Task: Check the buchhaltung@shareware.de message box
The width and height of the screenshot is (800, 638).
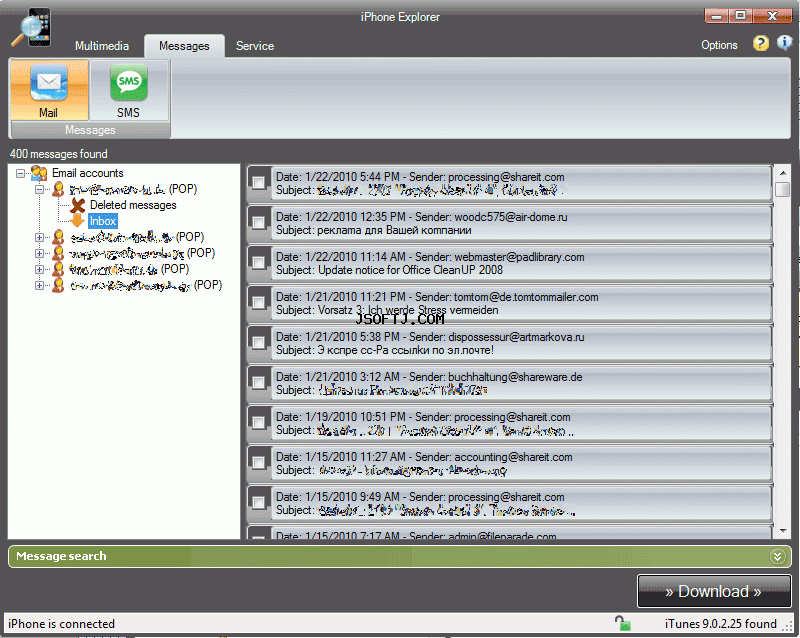Action: 259,382
